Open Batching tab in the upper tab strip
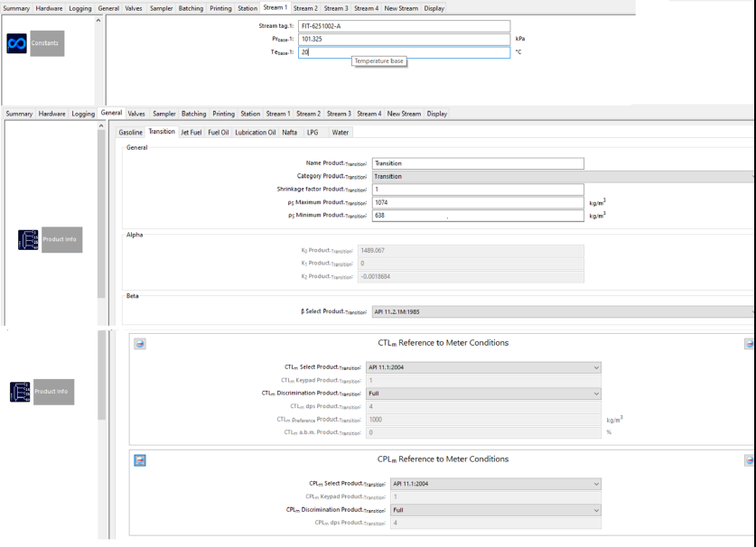Viewport: 756px width, 547px height. (191, 8)
